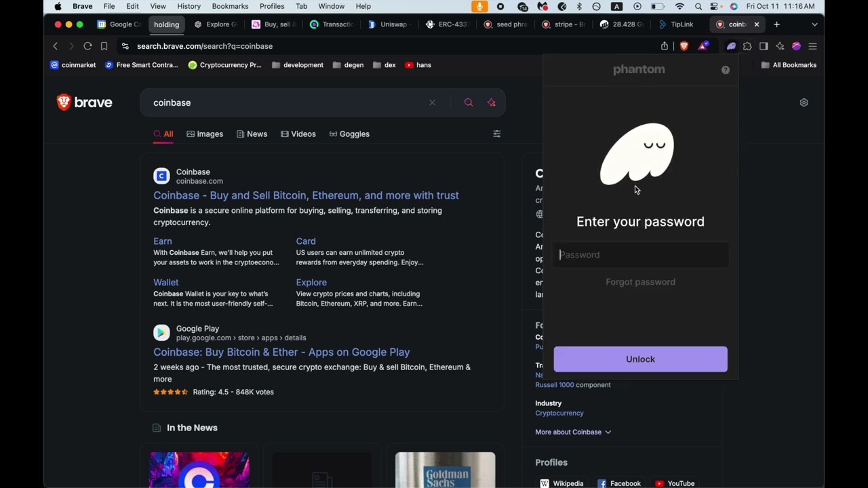The width and height of the screenshot is (868, 488).
Task: Click the site settings icon in address bar
Action: point(125,46)
